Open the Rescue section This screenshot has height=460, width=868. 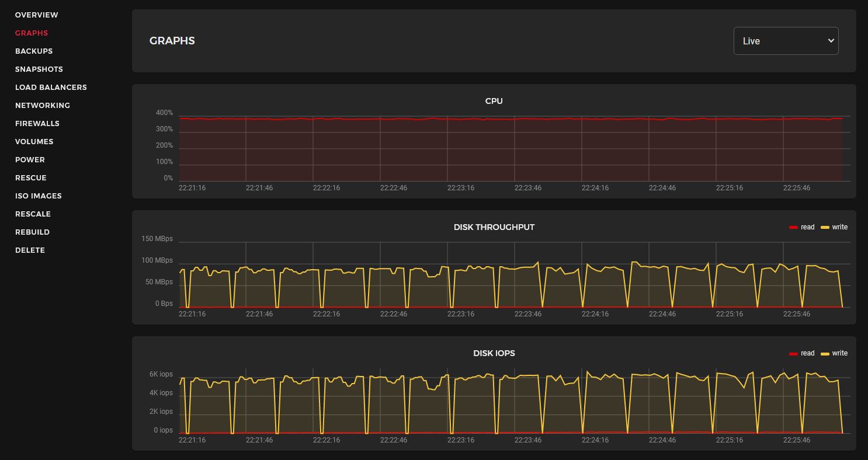click(31, 177)
